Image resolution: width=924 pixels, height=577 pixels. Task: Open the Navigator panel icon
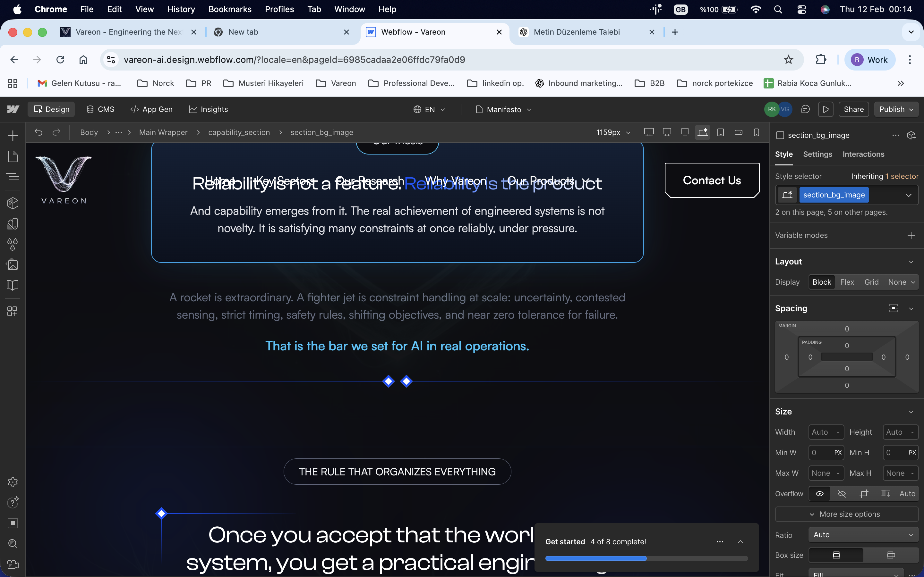tap(13, 177)
